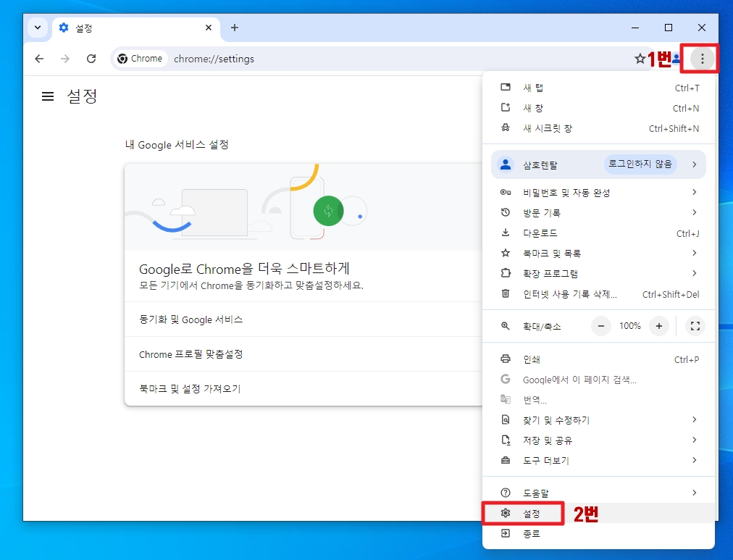Click the toolbox icon for 도구 더보기
Screen dimensions: 733x560
pyautogui.click(x=506, y=461)
